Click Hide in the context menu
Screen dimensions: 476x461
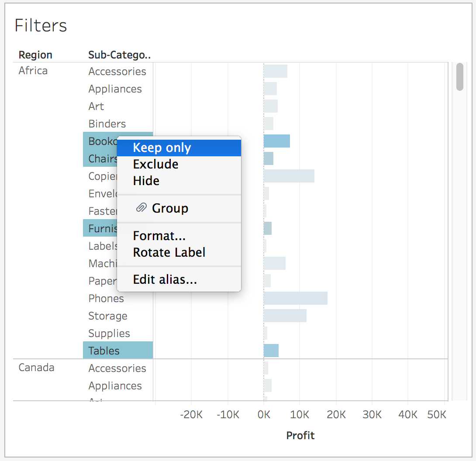[x=146, y=181]
